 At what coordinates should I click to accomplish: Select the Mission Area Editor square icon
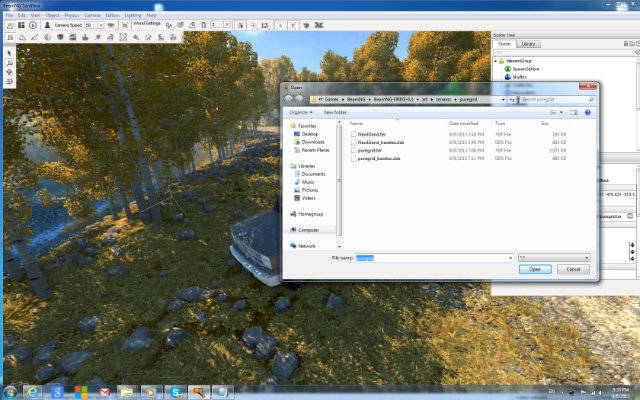click(x=123, y=37)
